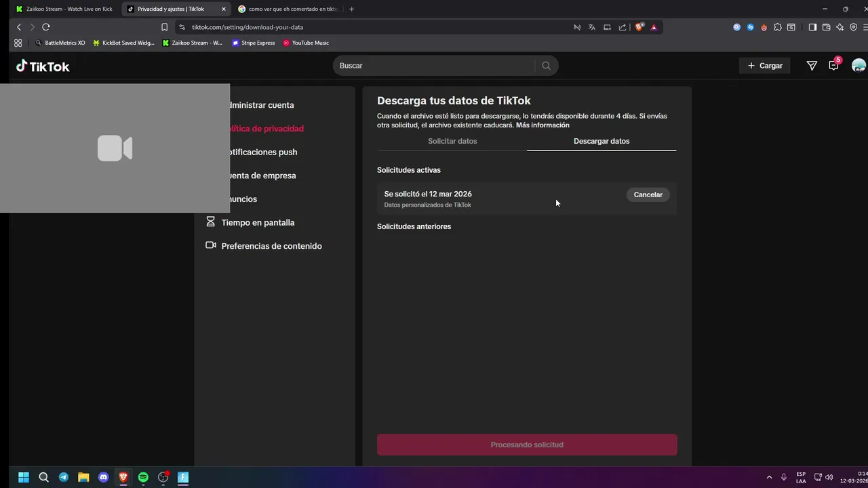This screenshot has width=868, height=488.
Task: Open TikTok messages paper plane icon
Action: [812, 66]
